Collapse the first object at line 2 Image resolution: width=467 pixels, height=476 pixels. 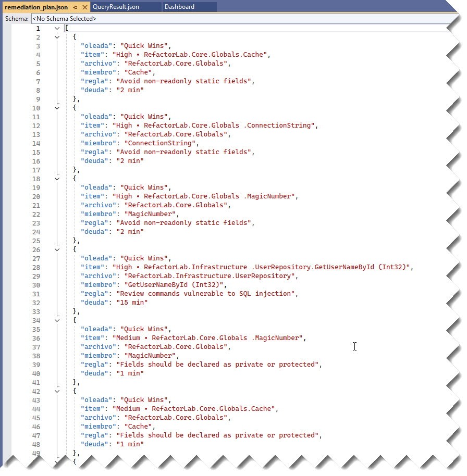pyautogui.click(x=57, y=37)
